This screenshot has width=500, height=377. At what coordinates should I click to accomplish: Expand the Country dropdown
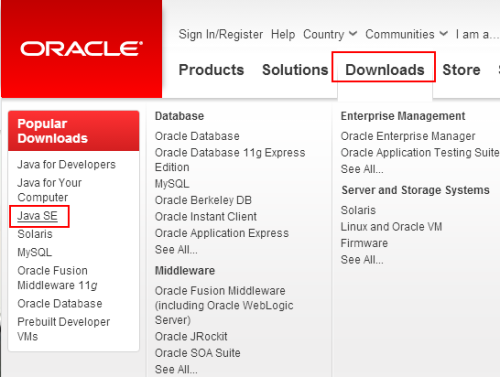click(330, 34)
